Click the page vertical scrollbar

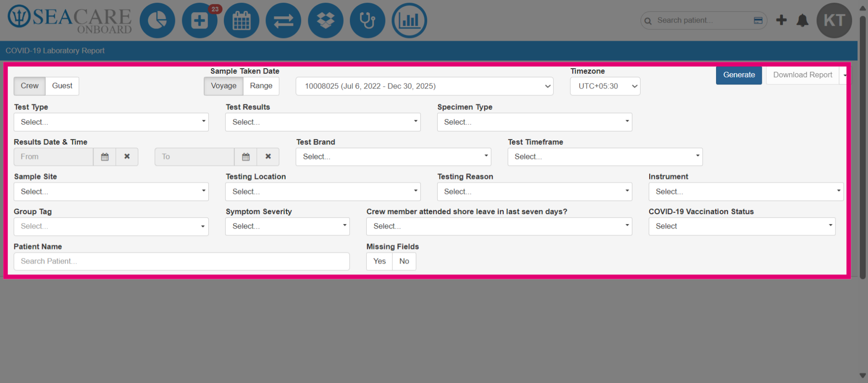coord(863,147)
